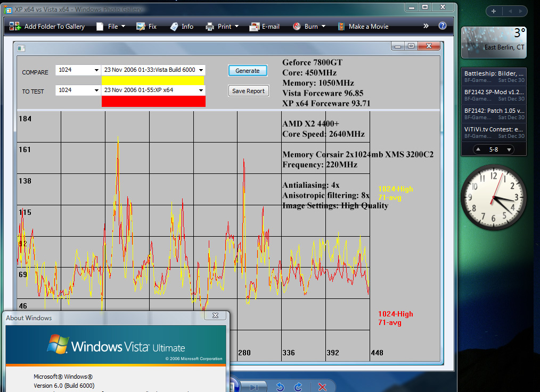540x392 pixels.
Task: Click the "AMD X2 4400+" text
Action: [x=310, y=124]
